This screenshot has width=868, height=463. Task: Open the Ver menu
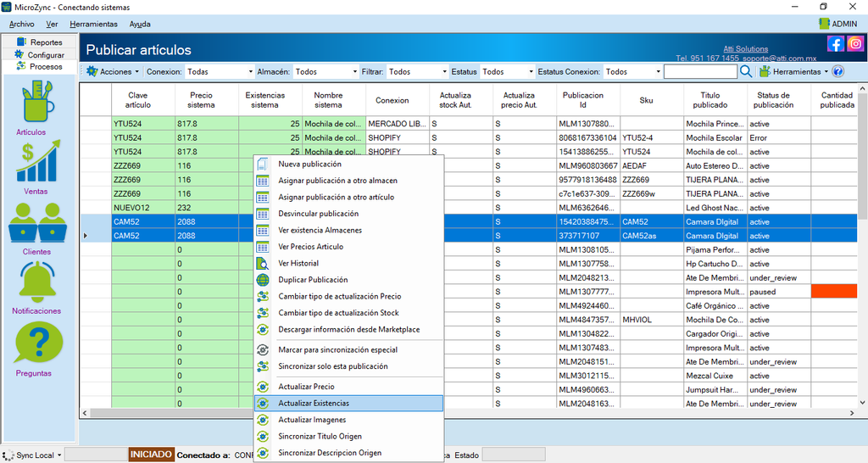pyautogui.click(x=52, y=24)
